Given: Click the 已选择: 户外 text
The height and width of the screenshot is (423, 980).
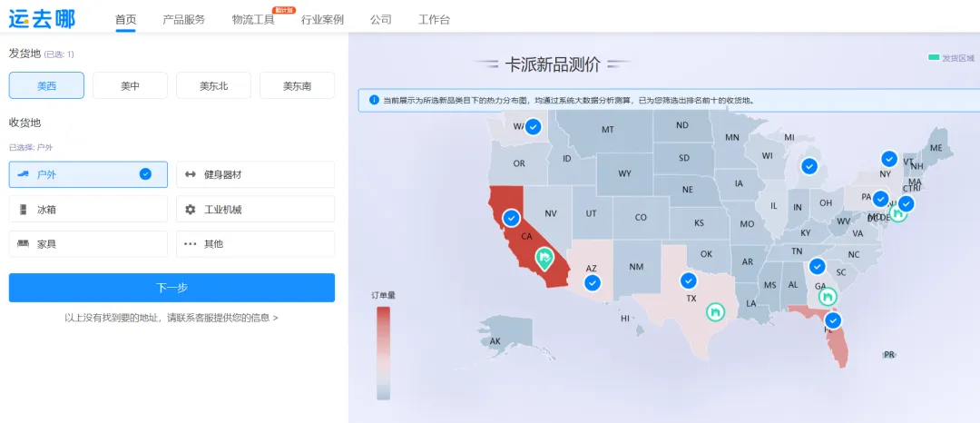Looking at the screenshot, I should click(31, 148).
